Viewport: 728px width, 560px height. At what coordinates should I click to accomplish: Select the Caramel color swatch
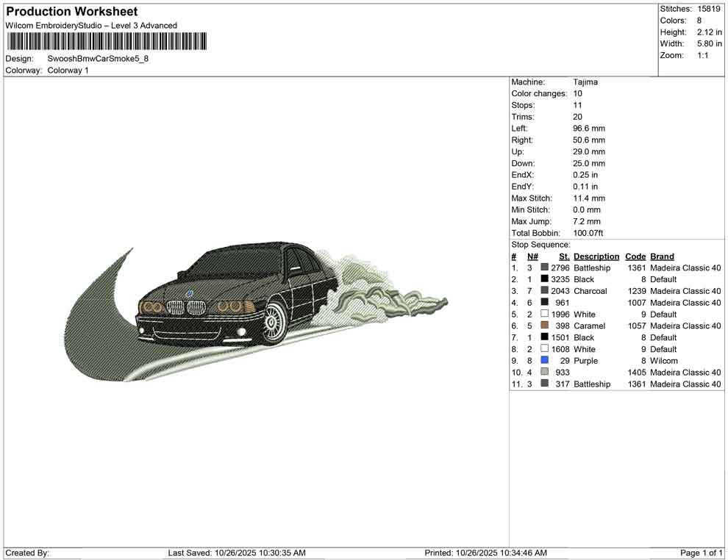(544, 326)
